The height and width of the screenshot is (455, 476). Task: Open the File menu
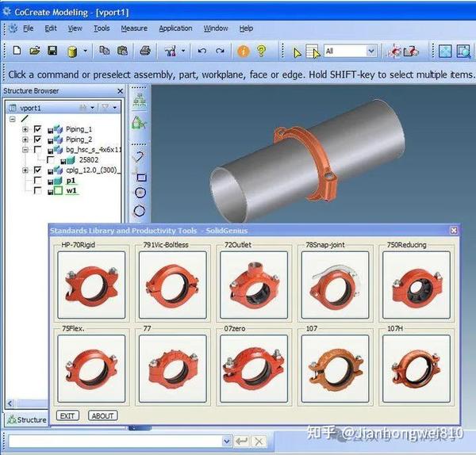tap(29, 29)
